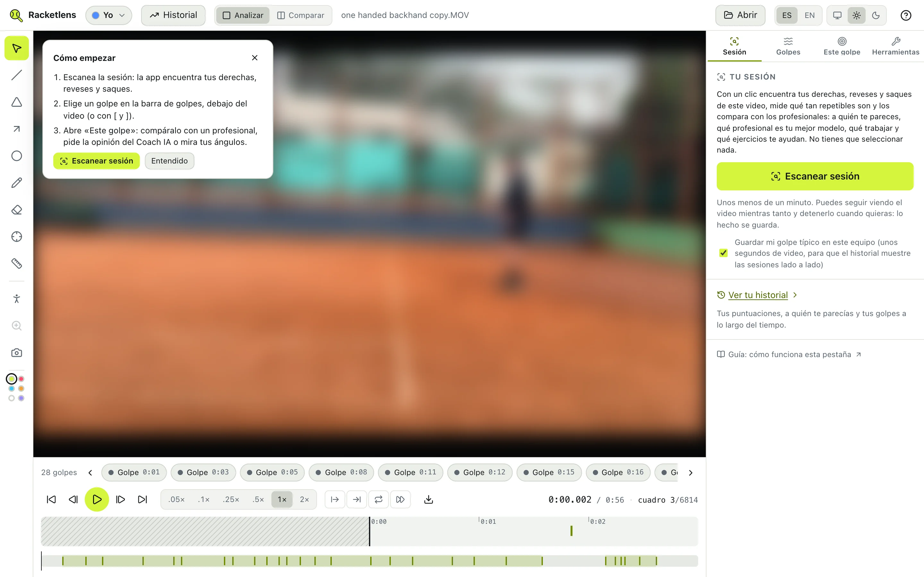Choose the eraser tool
The image size is (924, 577).
tap(16, 210)
